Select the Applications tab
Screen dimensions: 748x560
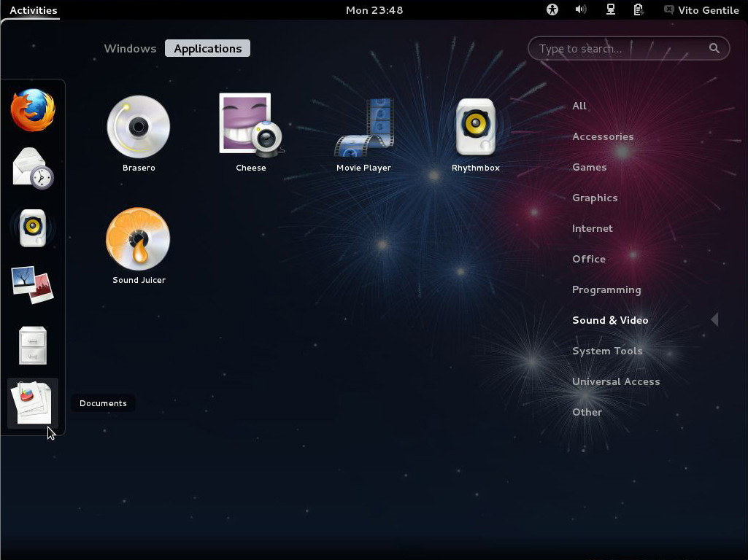[207, 49]
